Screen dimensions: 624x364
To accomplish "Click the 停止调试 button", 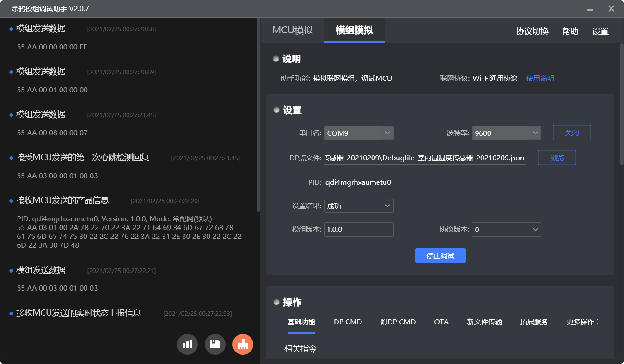I will click(x=440, y=255).
